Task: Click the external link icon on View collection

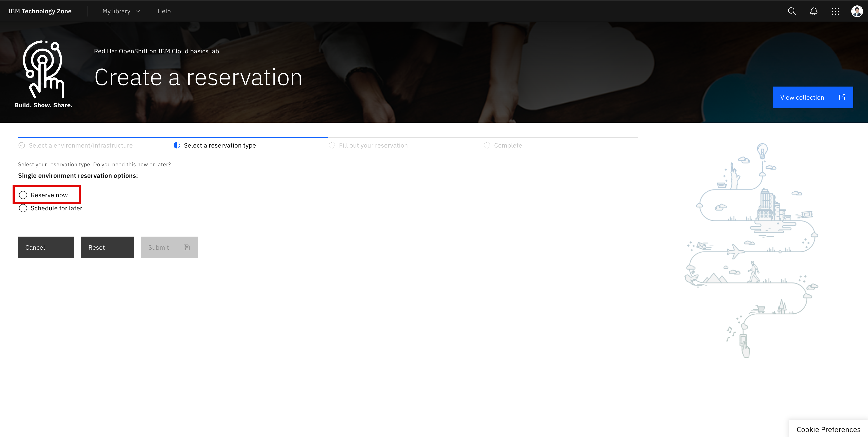Action: pyautogui.click(x=842, y=97)
